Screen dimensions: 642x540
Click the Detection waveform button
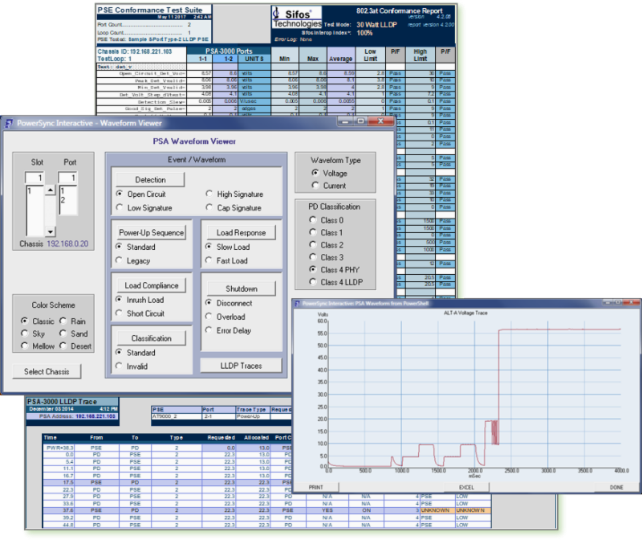click(150, 180)
